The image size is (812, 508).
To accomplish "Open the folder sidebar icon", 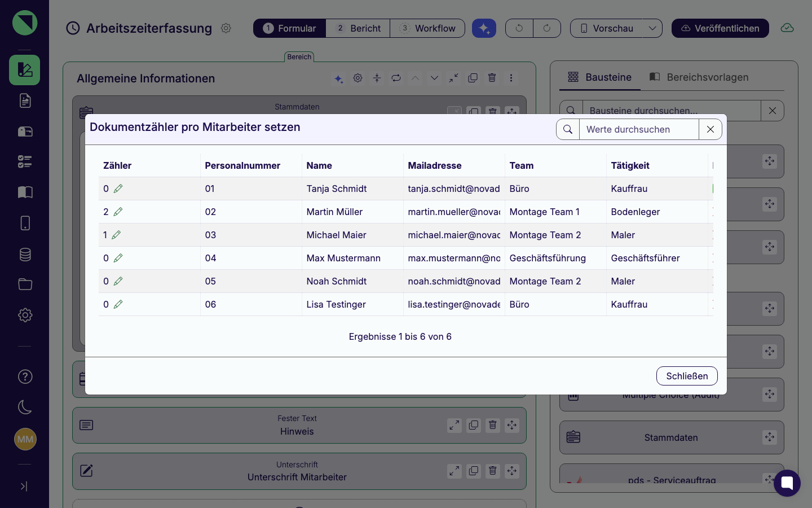I will click(x=25, y=284).
